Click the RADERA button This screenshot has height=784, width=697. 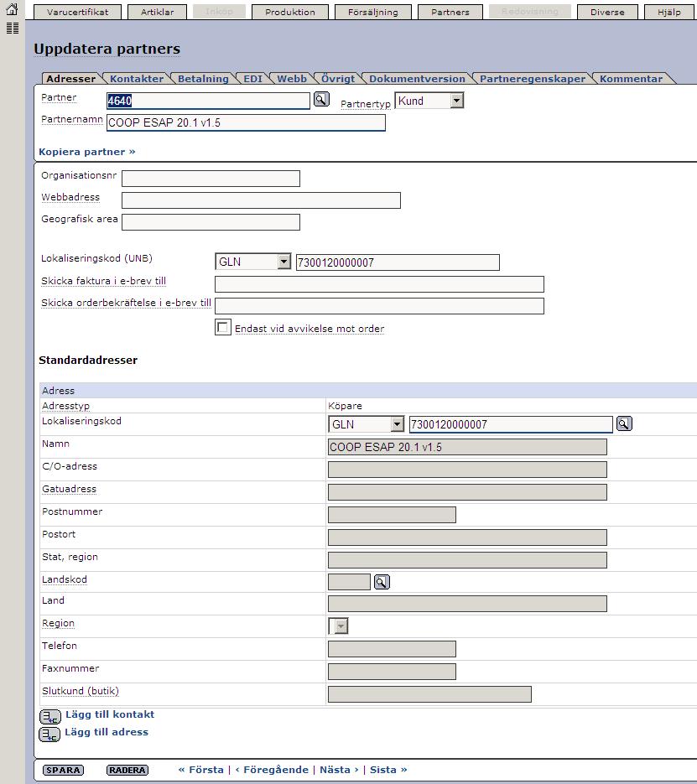[x=127, y=770]
